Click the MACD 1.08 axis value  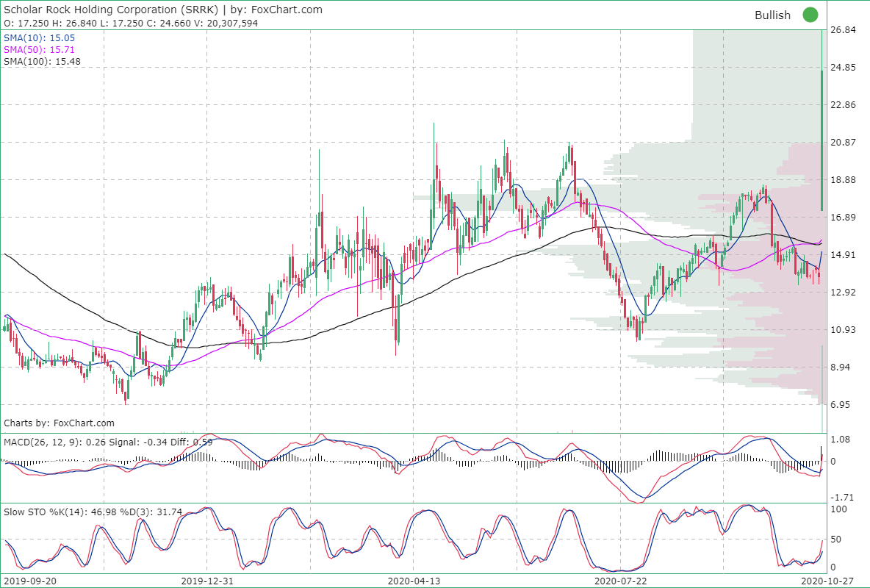[x=841, y=440]
